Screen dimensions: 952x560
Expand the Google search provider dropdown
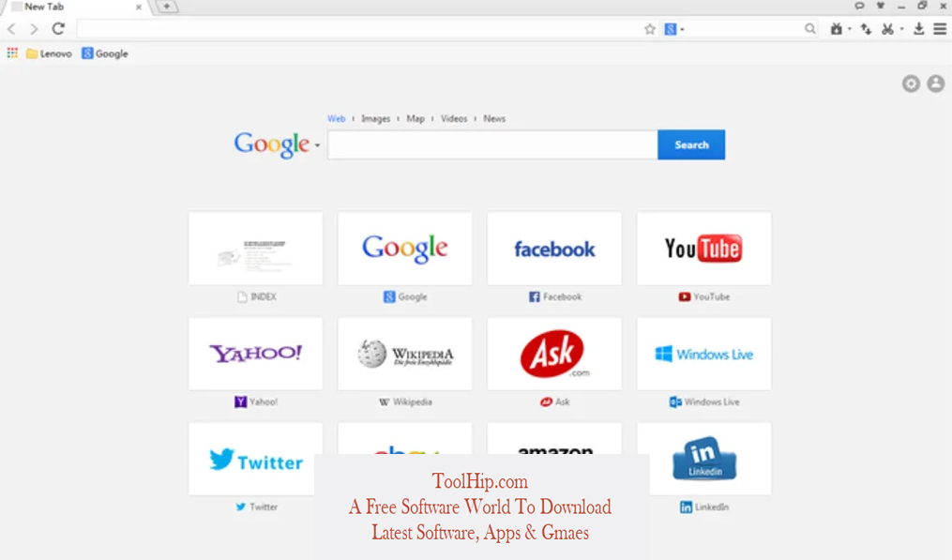click(x=317, y=145)
